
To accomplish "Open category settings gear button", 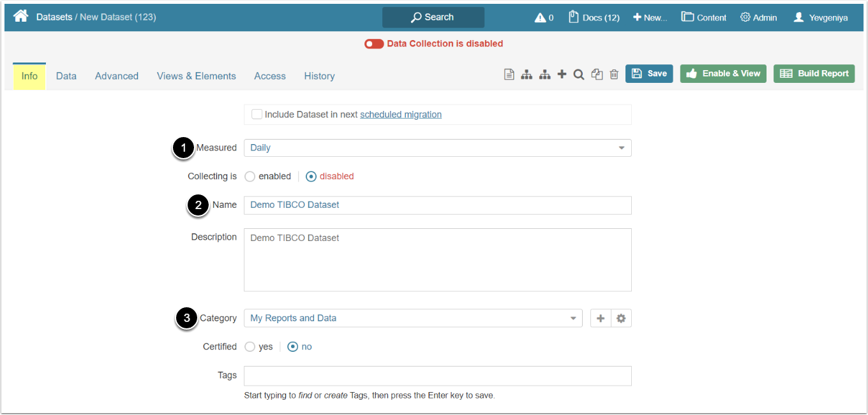I will (621, 318).
